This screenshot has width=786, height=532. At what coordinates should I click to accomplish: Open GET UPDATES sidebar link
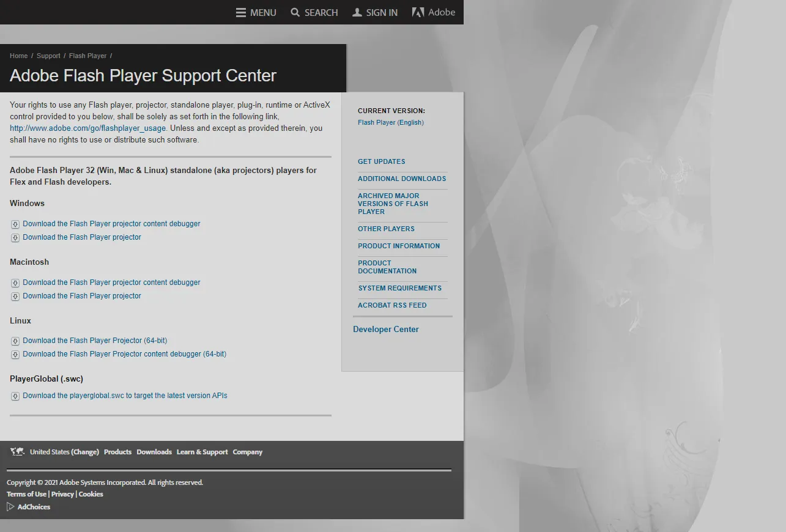coord(382,161)
